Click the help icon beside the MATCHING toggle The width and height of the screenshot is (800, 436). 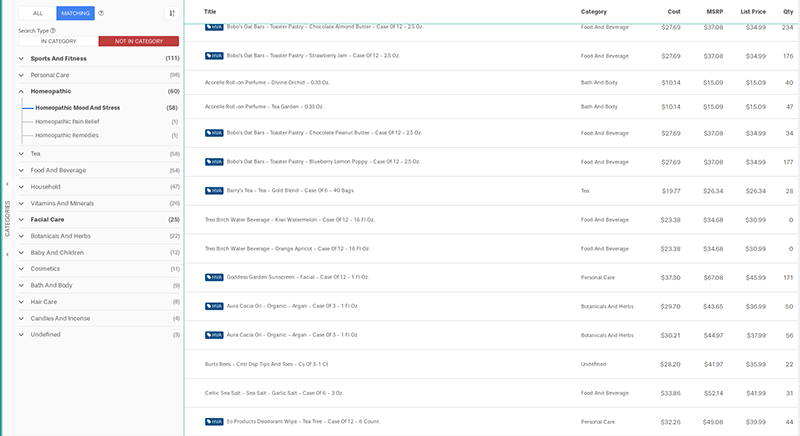coord(101,13)
